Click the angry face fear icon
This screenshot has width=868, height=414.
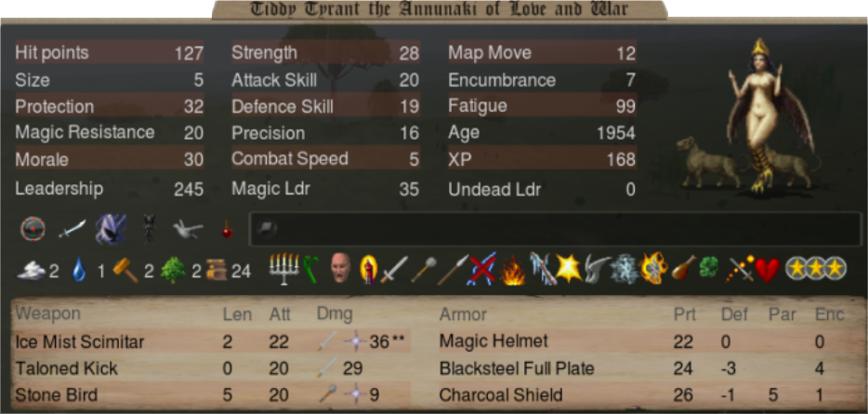point(340,268)
